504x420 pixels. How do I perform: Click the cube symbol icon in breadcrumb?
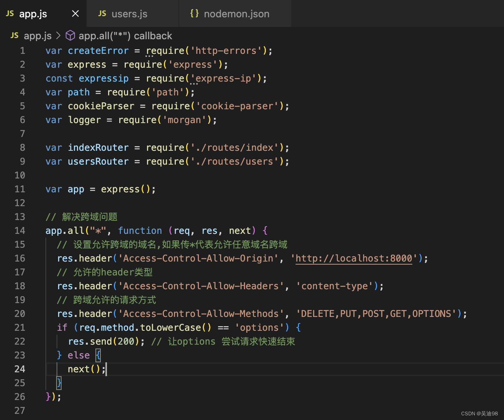coord(70,36)
